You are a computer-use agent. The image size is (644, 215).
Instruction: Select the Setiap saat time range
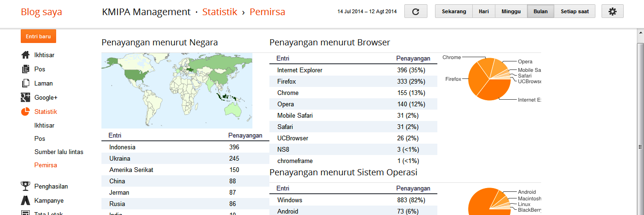(575, 11)
